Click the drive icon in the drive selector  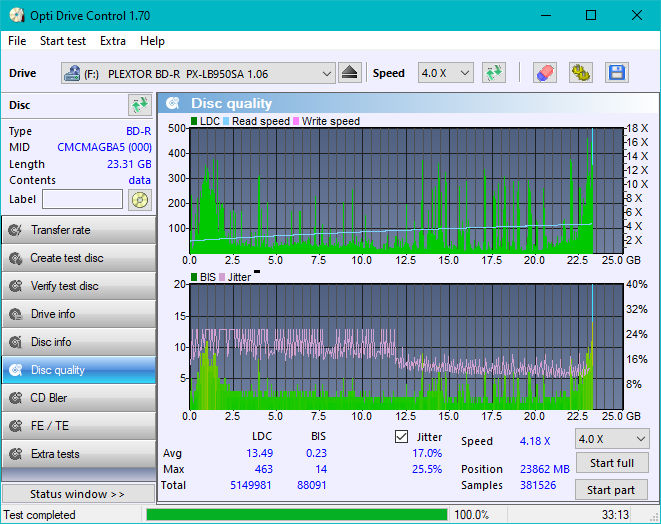point(72,73)
